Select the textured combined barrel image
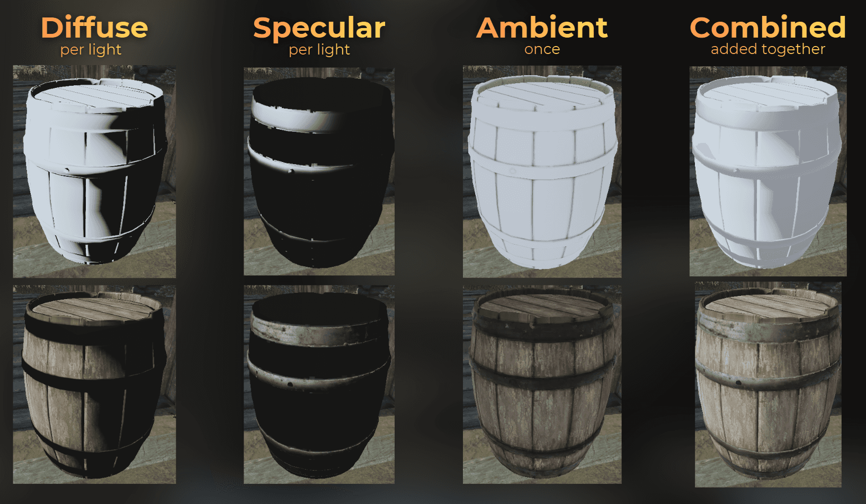The height and width of the screenshot is (504, 866). 768,385
